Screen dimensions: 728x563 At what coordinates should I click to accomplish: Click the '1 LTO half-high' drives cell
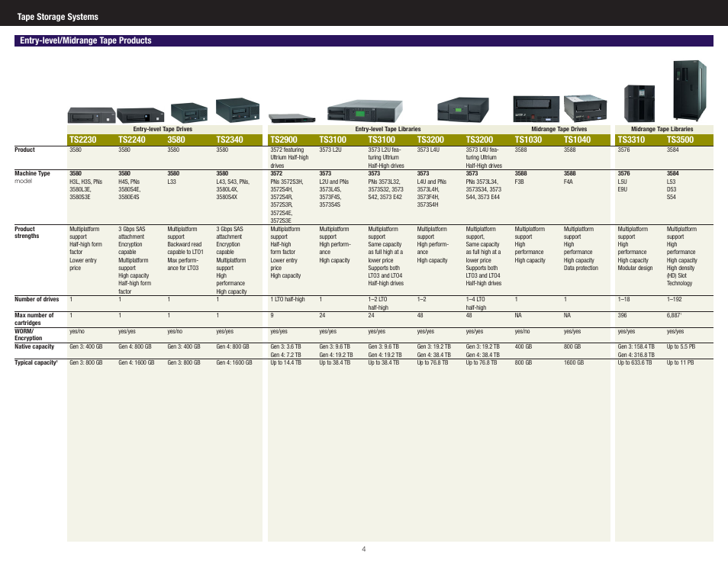pyautogui.click(x=288, y=299)
